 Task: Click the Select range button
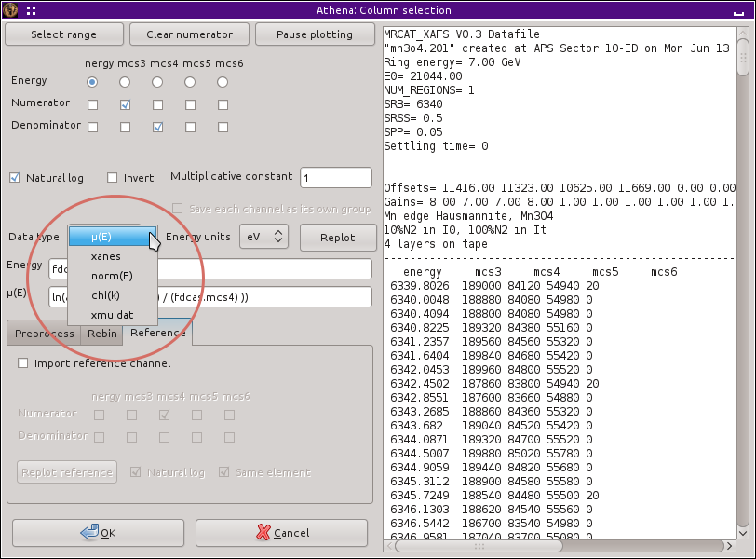point(63,34)
